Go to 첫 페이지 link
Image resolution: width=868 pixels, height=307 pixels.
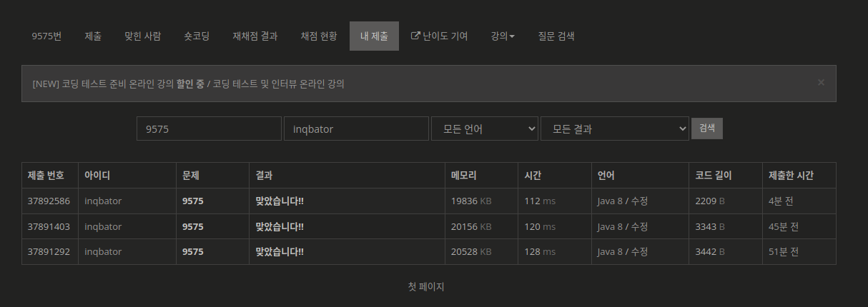point(426,287)
